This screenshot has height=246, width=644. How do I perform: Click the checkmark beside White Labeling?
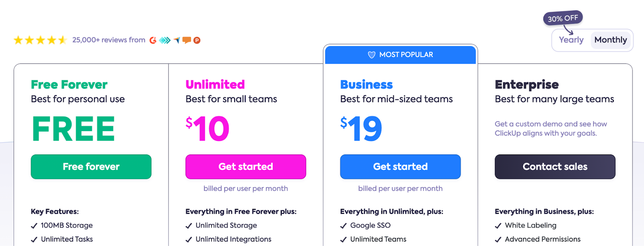click(x=498, y=226)
